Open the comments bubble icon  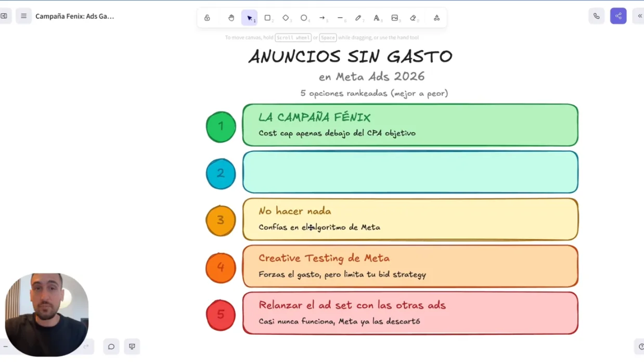click(x=111, y=346)
